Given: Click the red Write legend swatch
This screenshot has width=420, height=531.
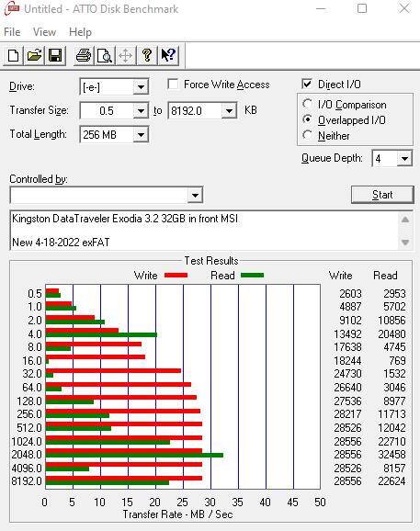Looking at the screenshot, I should tap(176, 276).
